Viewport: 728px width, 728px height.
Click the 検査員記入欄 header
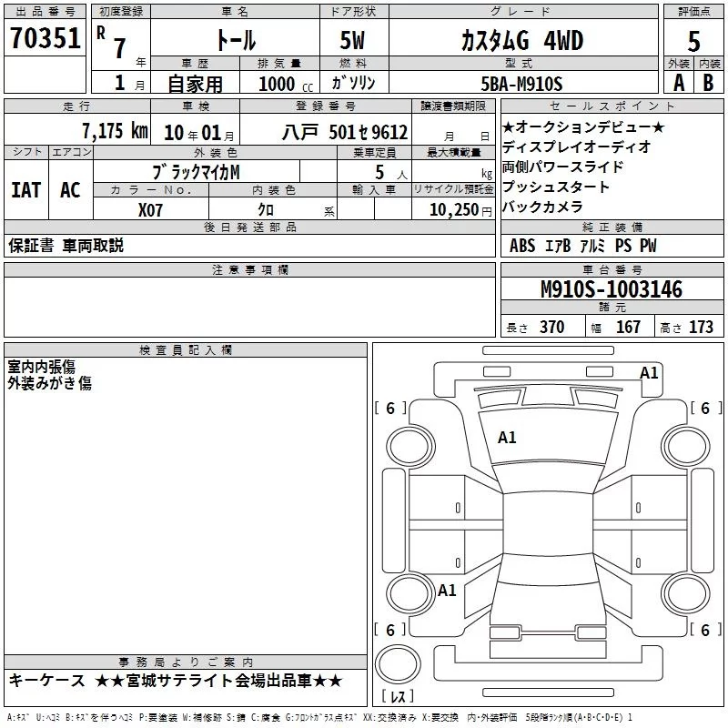(186, 350)
